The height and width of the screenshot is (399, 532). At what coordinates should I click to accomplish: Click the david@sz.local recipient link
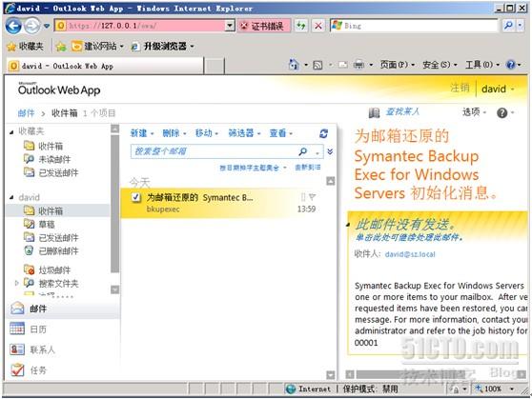click(410, 254)
